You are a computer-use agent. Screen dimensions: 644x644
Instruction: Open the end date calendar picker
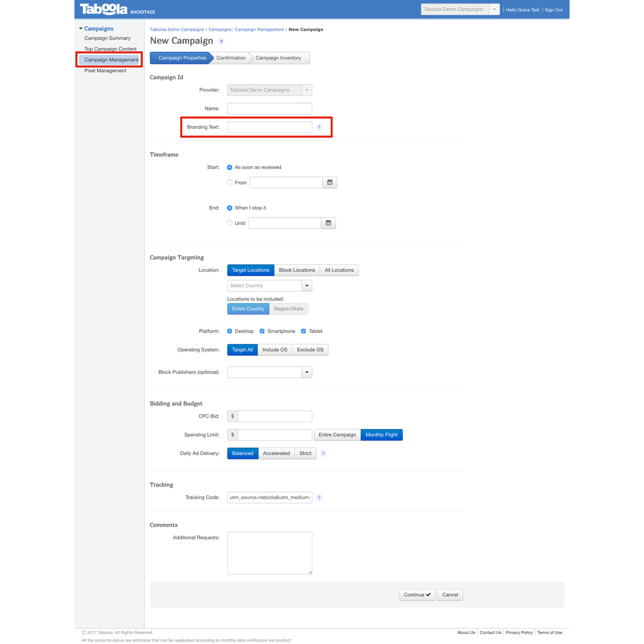pos(329,223)
